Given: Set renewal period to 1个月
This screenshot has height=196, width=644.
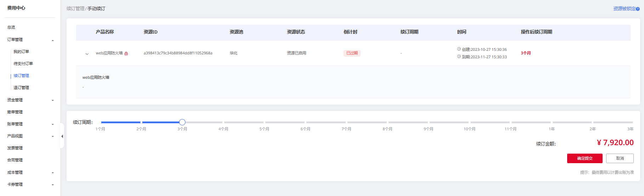Looking at the screenshot, I should point(101,129).
